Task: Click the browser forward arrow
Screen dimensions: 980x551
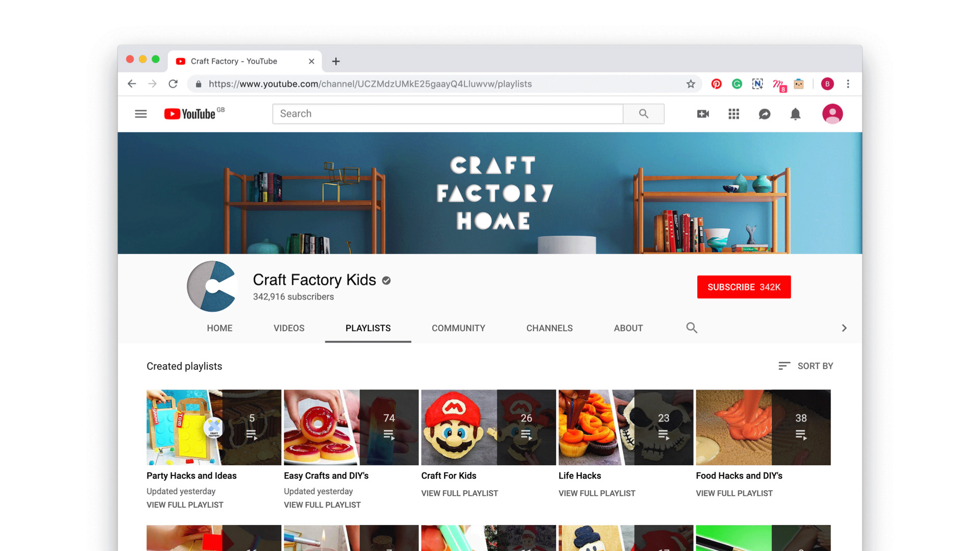Action: coord(152,84)
